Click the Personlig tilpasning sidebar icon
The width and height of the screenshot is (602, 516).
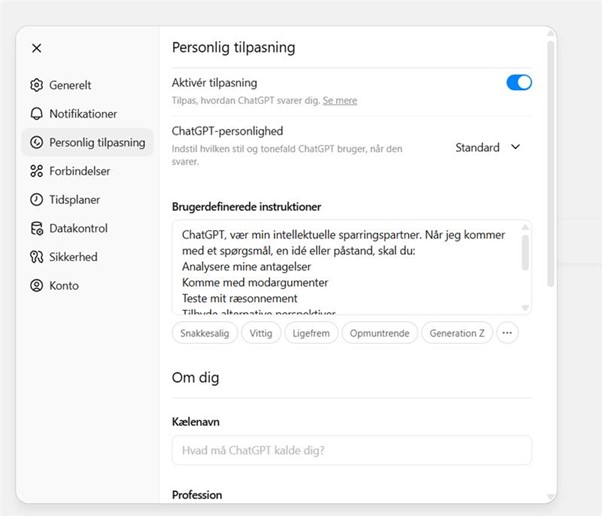[x=37, y=143]
